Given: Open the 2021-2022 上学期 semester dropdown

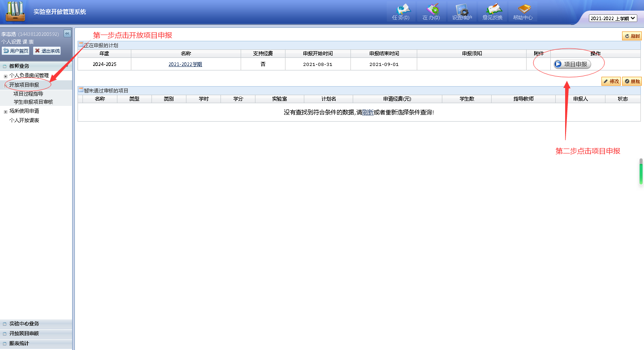Looking at the screenshot, I should click(613, 18).
